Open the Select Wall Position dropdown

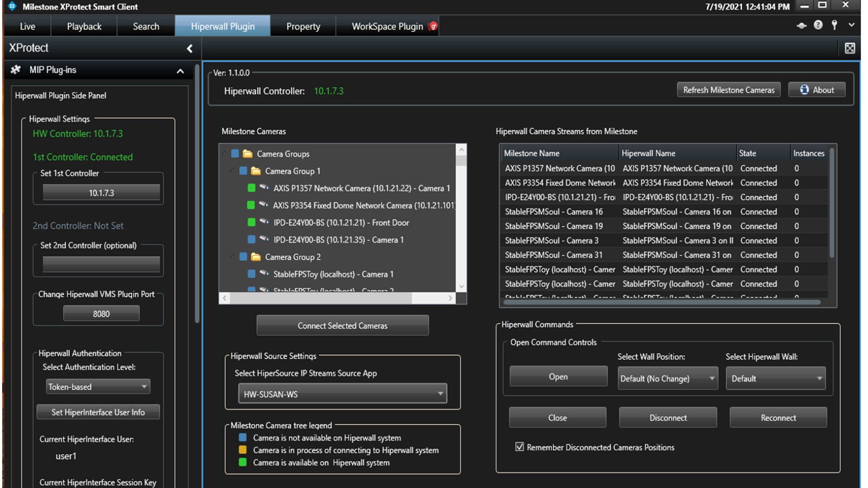click(x=667, y=378)
